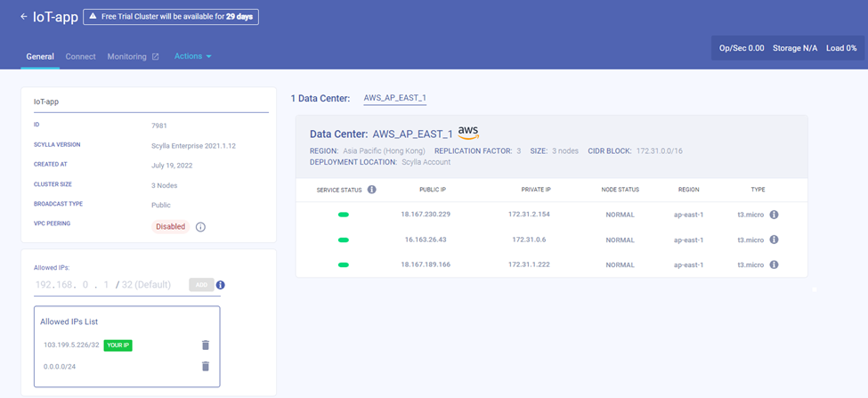The height and width of the screenshot is (398, 868).
Task: Click Op/Sec 0.00 metric
Action: pos(742,48)
